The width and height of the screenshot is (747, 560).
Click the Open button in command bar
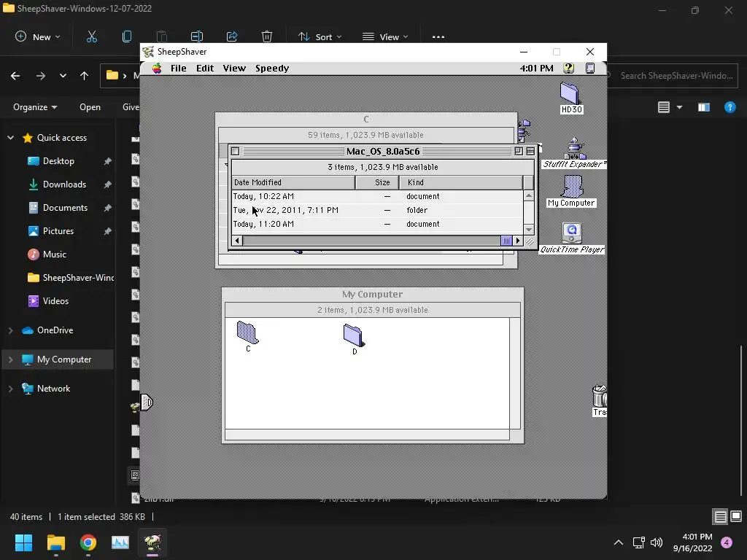90,107
